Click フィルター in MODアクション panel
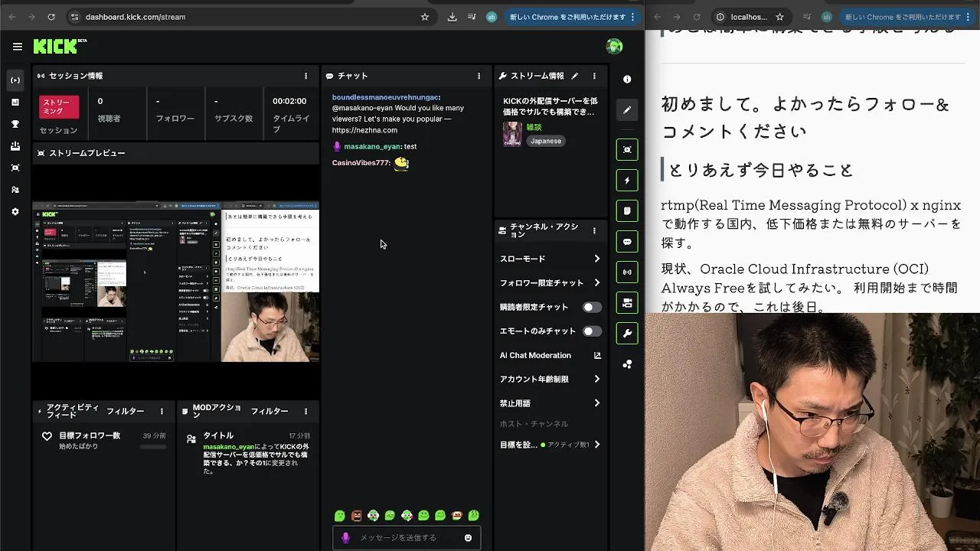The image size is (980, 551). pyautogui.click(x=269, y=411)
